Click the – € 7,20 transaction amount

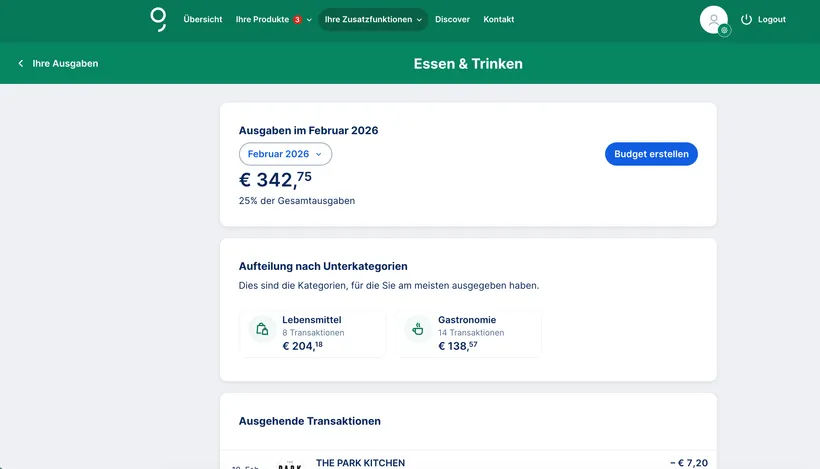point(689,463)
